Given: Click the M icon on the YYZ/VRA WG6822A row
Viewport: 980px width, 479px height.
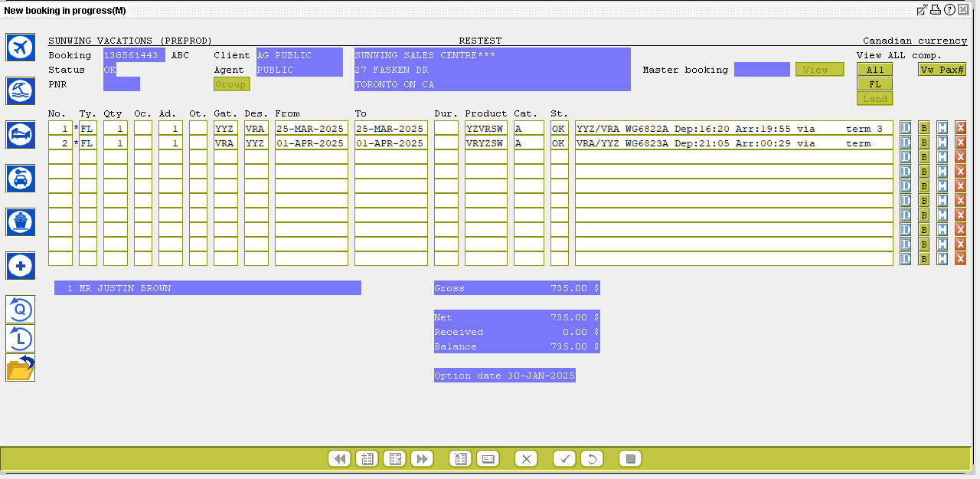Looking at the screenshot, I should click(942, 128).
